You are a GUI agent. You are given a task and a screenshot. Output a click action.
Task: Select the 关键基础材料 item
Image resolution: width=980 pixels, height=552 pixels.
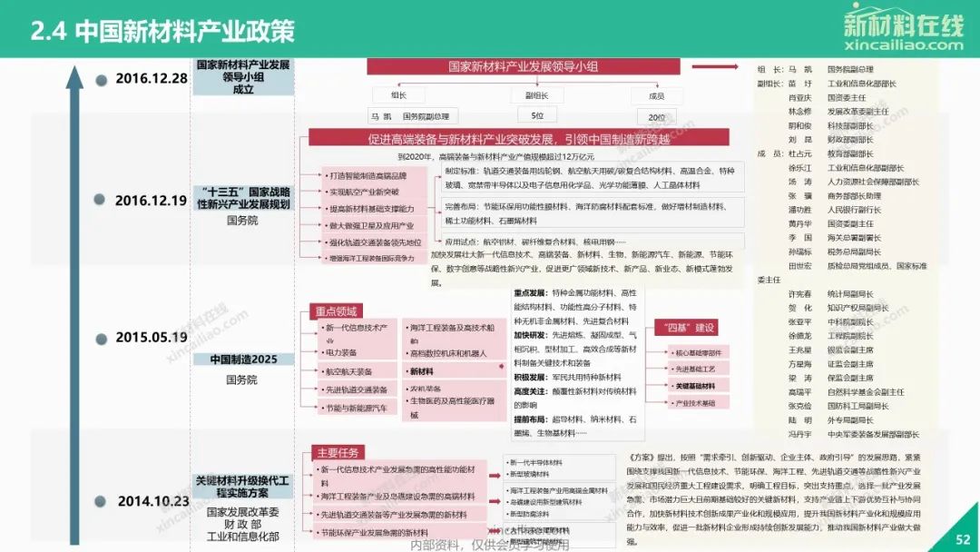click(x=697, y=386)
